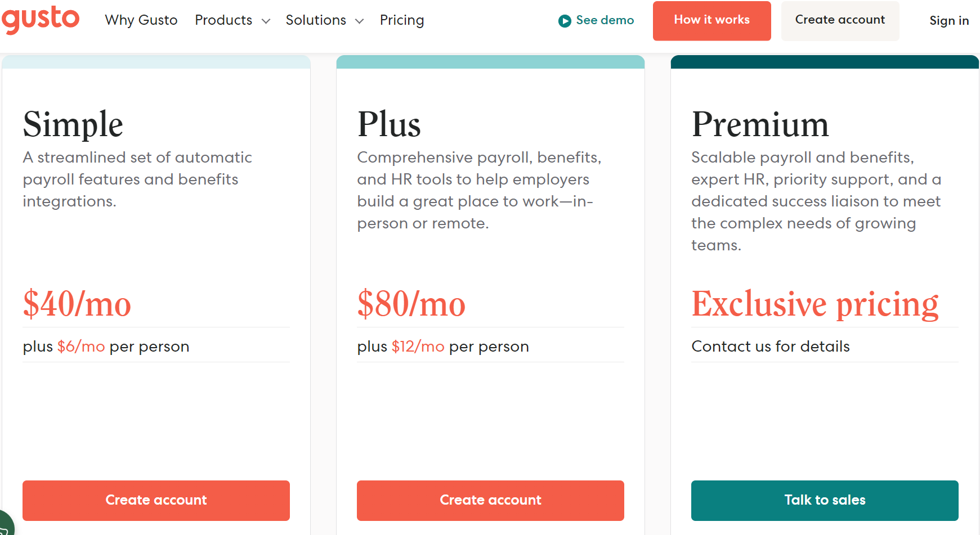Create an account for the Simple plan
Screen dimensions: 980x535
click(156, 500)
